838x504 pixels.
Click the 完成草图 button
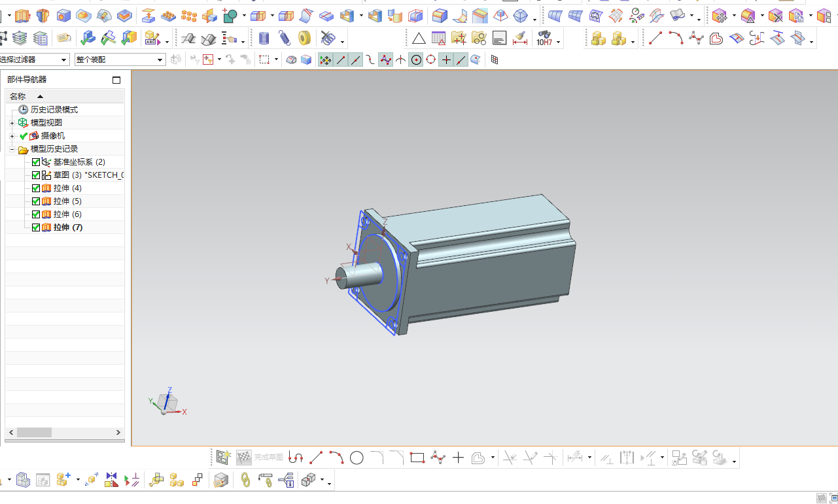(x=268, y=458)
